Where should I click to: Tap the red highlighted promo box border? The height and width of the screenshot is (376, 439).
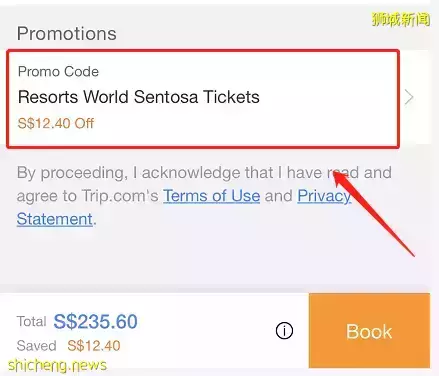tap(203, 50)
